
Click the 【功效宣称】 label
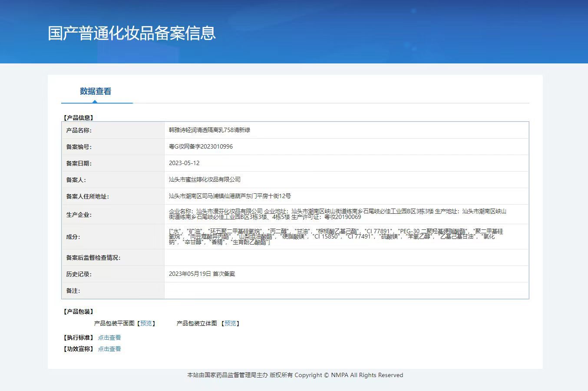coord(79,349)
